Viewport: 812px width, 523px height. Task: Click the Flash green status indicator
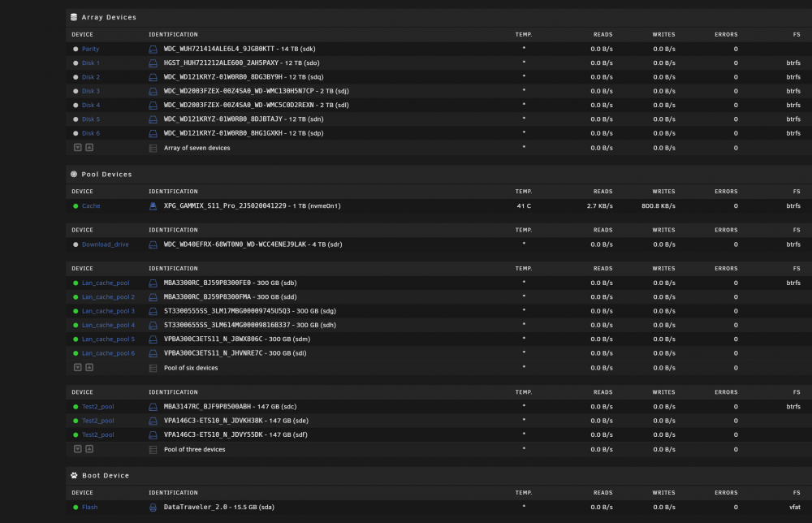76,508
